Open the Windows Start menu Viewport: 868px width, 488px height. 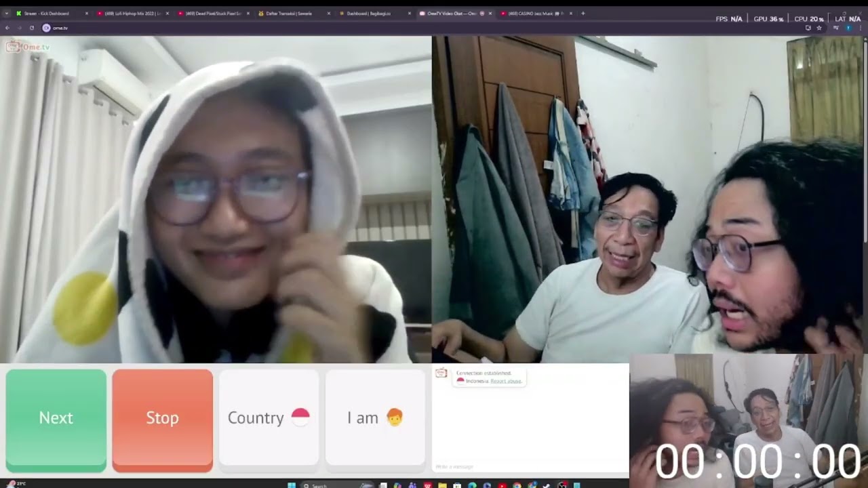tap(292, 485)
